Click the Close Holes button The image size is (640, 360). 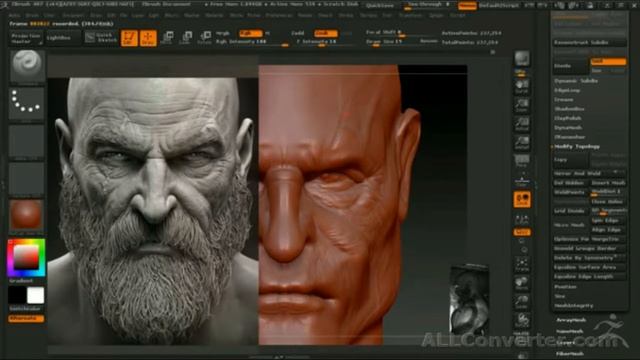[608, 202]
